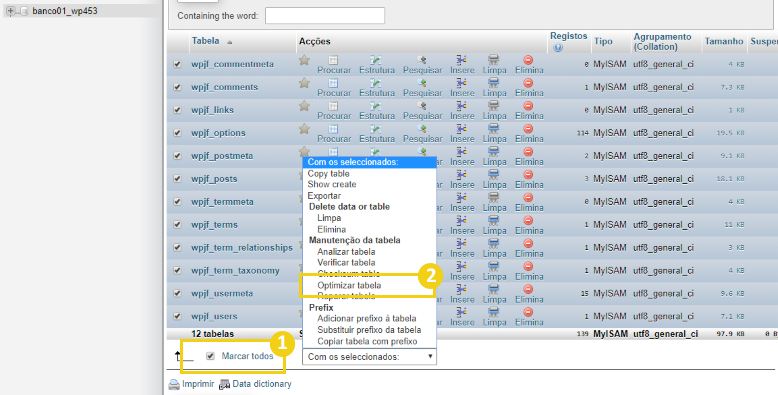Toggle checkbox for wpjf_links table
Image resolution: width=778 pixels, height=395 pixels.
tap(178, 110)
